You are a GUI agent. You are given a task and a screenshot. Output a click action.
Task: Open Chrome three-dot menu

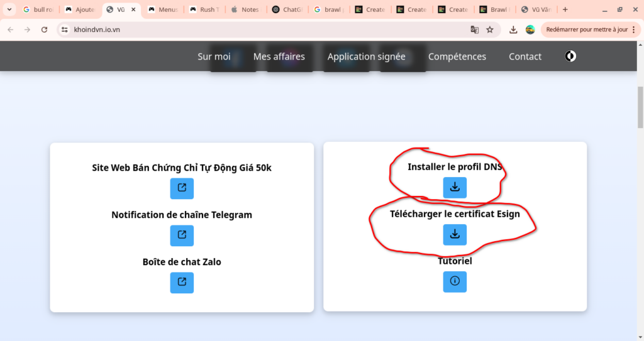633,30
